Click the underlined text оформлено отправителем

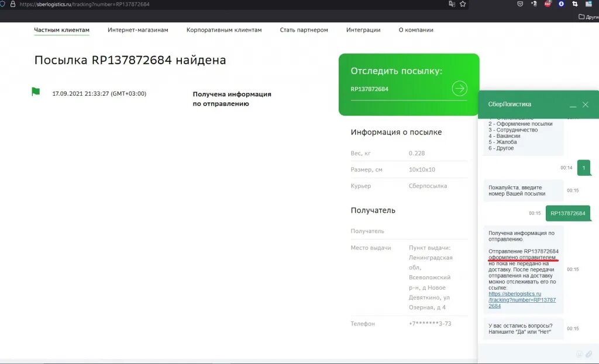pyautogui.click(x=522, y=258)
